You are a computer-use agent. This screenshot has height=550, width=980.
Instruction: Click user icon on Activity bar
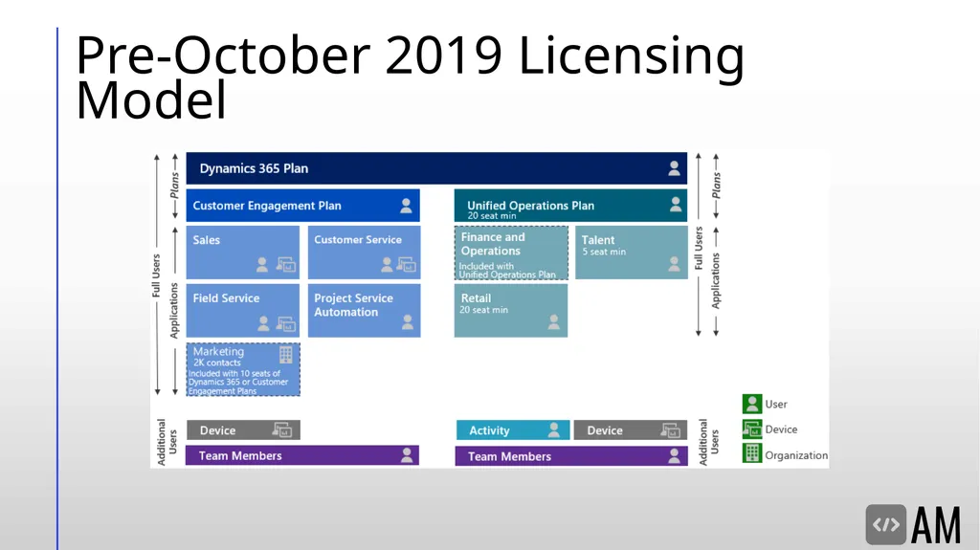tap(554, 429)
